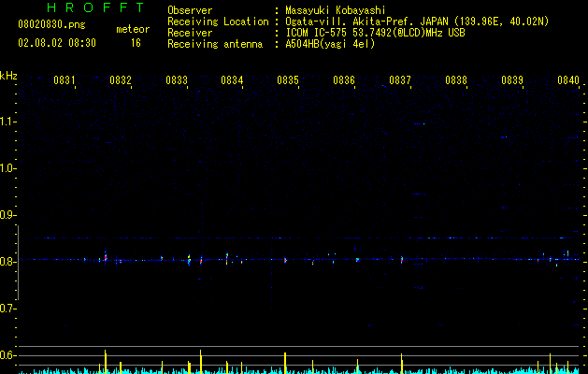Click the A504HB(yagi 4el) antenna text

pyautogui.click(x=330, y=44)
